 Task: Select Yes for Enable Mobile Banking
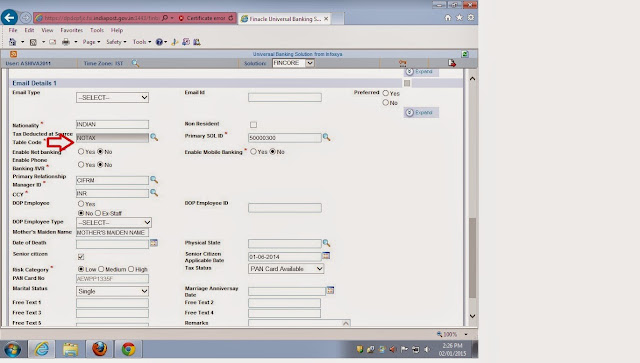[253, 151]
